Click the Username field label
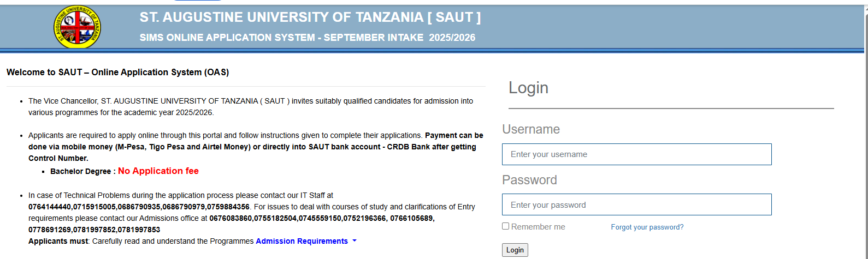 point(531,129)
